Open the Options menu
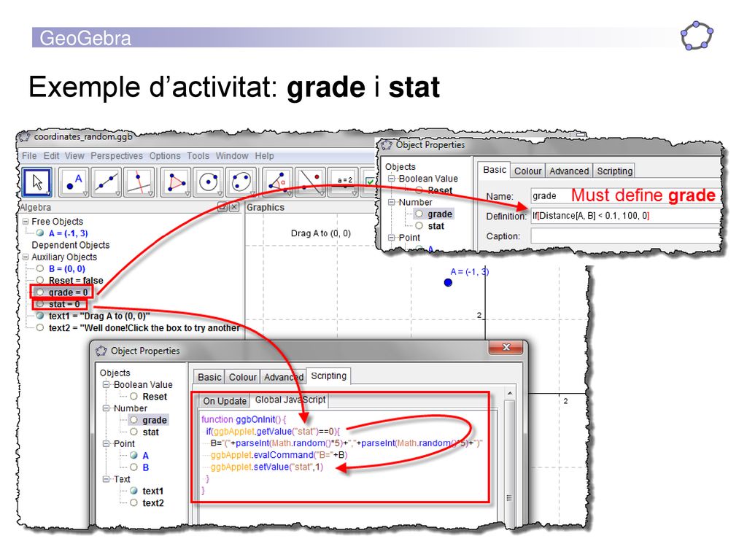747x560 pixels. click(165, 156)
